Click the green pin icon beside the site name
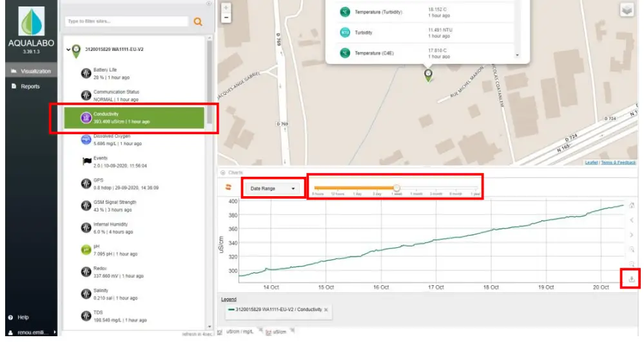 (76, 51)
